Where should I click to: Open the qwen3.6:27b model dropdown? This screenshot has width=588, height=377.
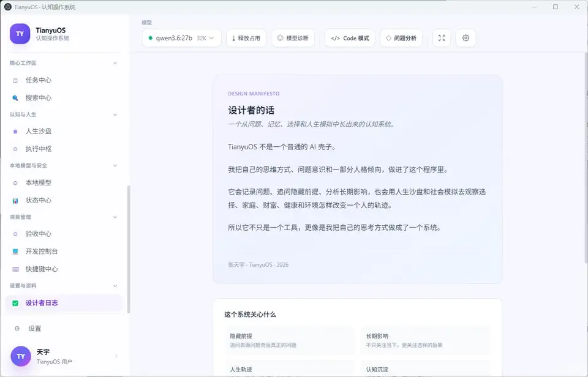point(181,38)
